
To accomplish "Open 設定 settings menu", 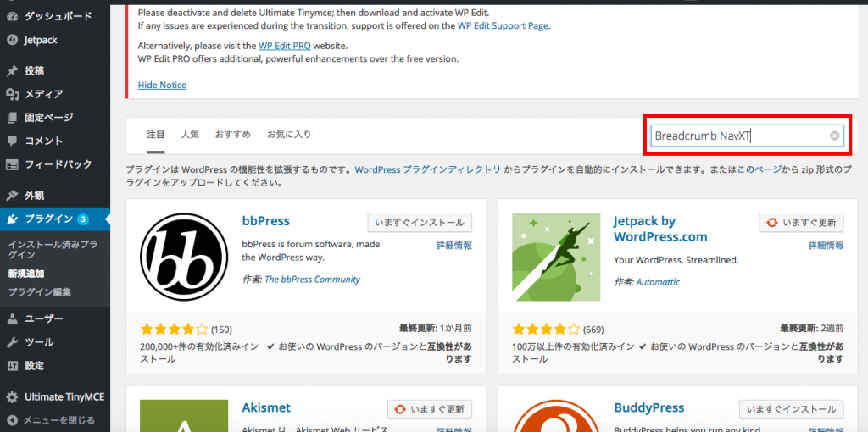I will 34,366.
